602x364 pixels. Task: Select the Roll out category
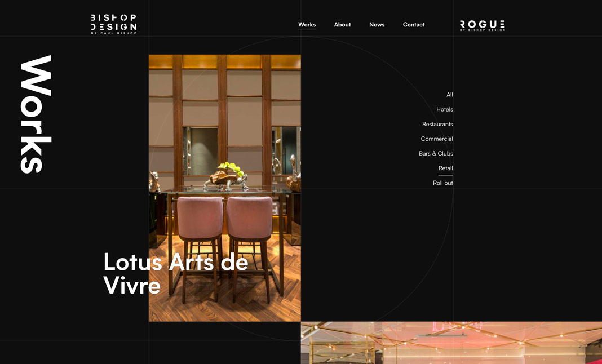click(x=444, y=183)
